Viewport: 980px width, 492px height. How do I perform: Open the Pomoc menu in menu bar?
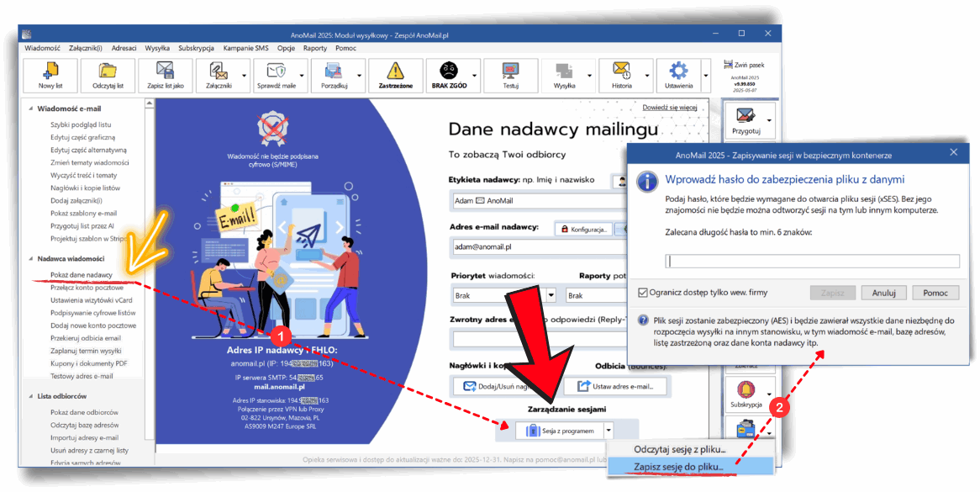(x=345, y=48)
